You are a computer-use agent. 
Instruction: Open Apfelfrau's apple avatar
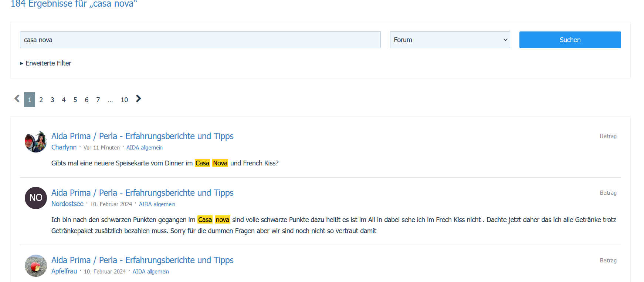[36, 265]
